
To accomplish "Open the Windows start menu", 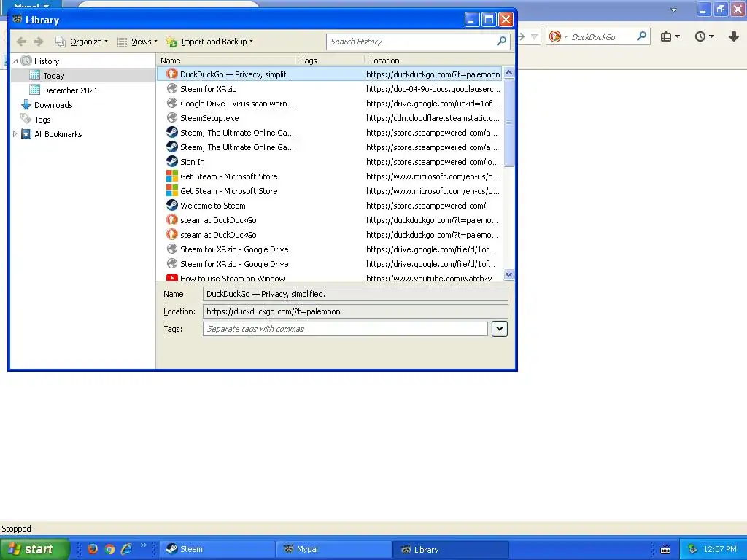I will [x=35, y=549].
